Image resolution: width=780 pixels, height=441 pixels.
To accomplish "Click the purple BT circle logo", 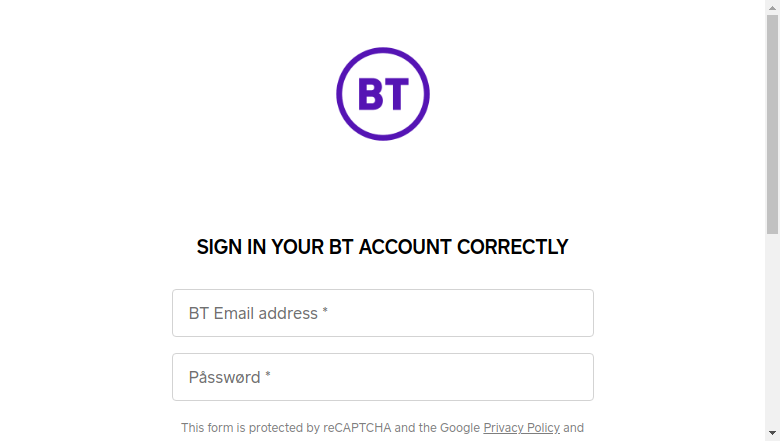I will point(383,94).
